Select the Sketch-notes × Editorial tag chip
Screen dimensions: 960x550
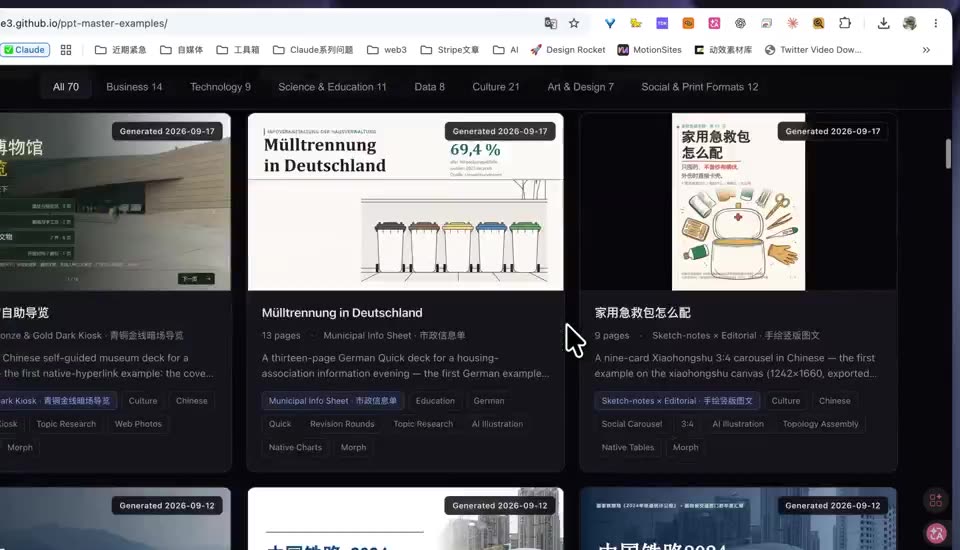677,401
